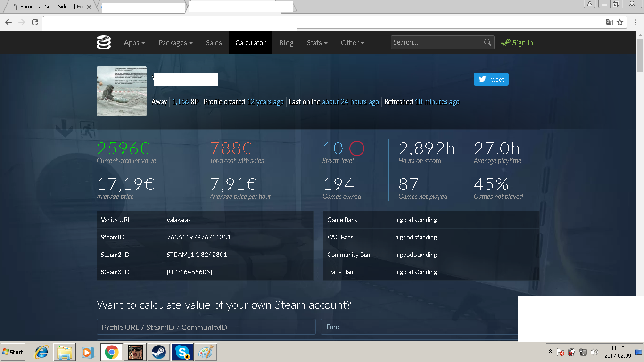Switch to Chrome taskbar icon
Screen dimensions: 644x362
click(x=112, y=352)
